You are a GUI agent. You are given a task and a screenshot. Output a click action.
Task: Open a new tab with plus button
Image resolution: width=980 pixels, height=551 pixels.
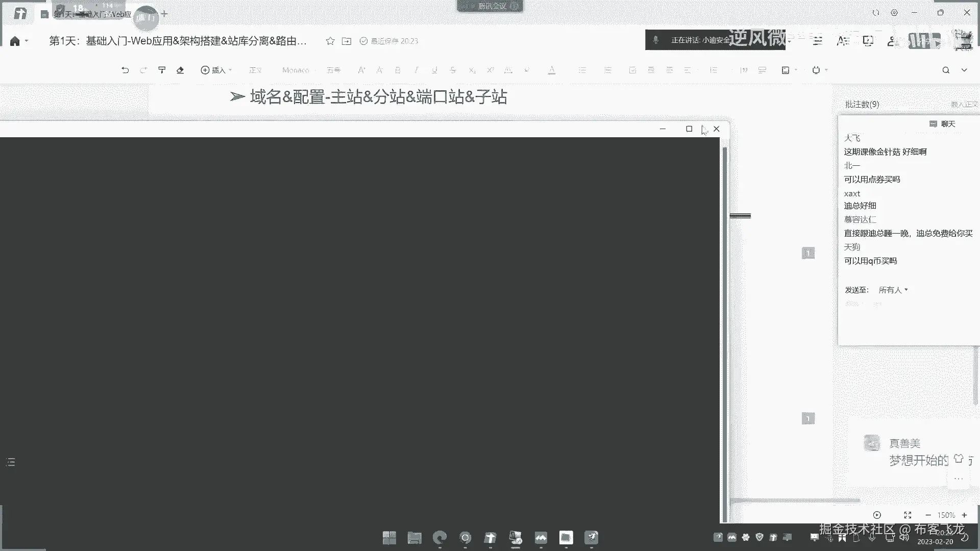[164, 14]
